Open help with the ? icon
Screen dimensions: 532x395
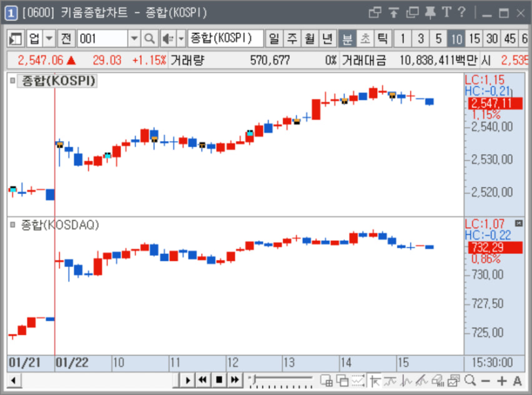461,12
